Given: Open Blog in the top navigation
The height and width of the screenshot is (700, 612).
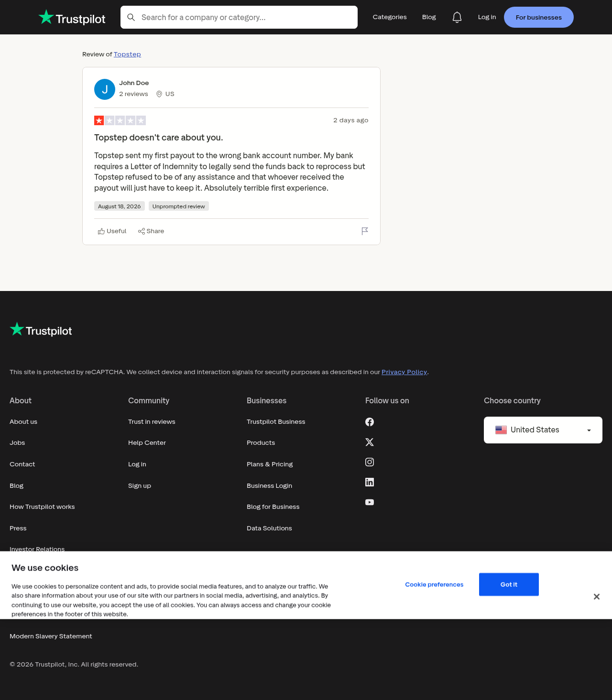Looking at the screenshot, I should [429, 17].
